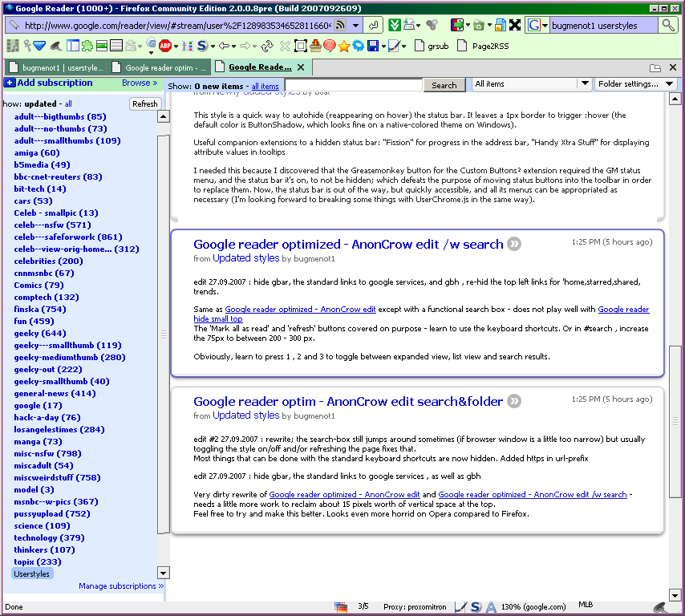Click the tab list icon on tab bar
The width and height of the screenshot is (685, 616).
[x=655, y=67]
